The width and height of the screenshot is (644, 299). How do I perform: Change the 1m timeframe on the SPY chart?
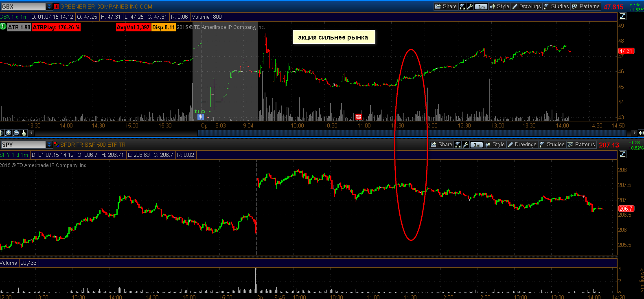point(477,145)
